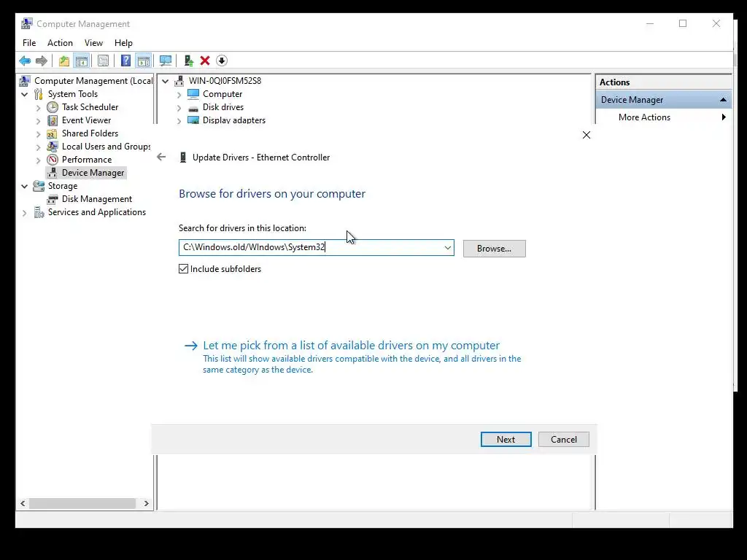The height and width of the screenshot is (560, 747).
Task: Select WIN-0QI0FSM52S8 computer name row
Action: coord(225,81)
